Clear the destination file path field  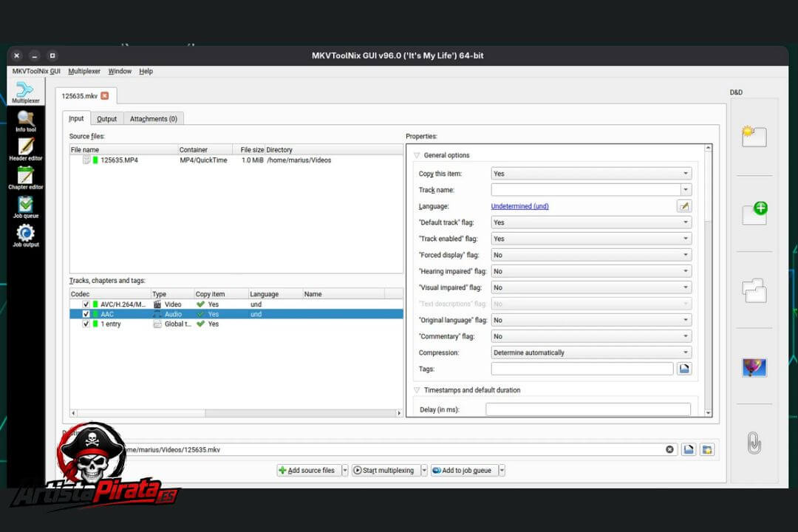click(x=669, y=449)
